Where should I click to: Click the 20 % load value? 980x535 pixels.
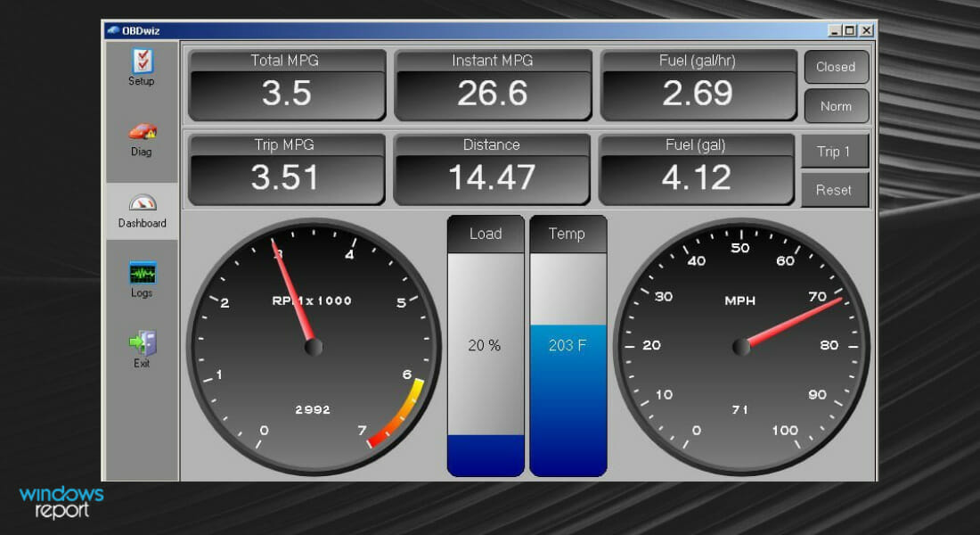click(485, 345)
